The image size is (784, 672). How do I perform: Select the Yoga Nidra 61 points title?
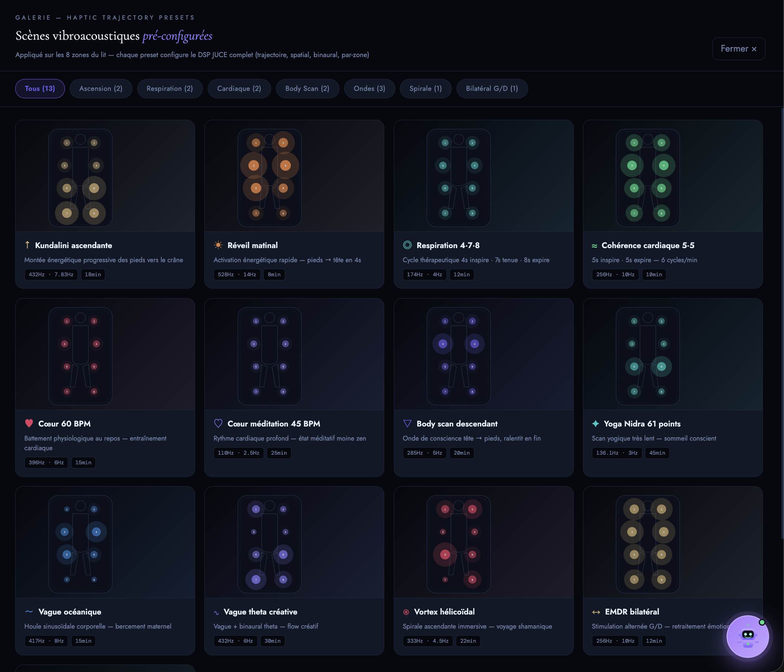pos(642,424)
